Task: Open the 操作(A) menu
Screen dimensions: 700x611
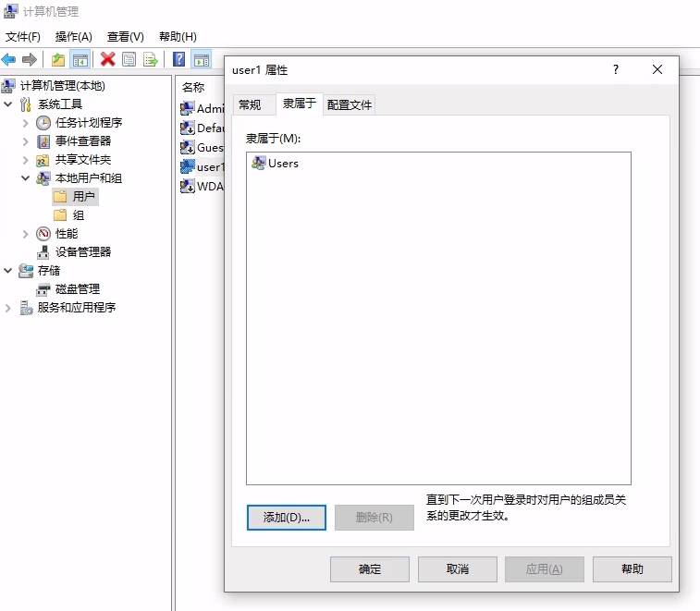Action: click(73, 37)
